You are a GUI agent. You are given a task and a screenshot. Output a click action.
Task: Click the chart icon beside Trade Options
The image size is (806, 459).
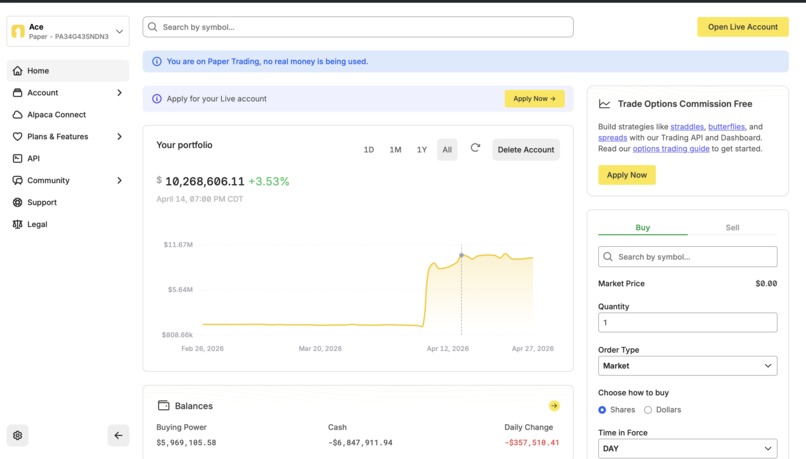coord(604,104)
